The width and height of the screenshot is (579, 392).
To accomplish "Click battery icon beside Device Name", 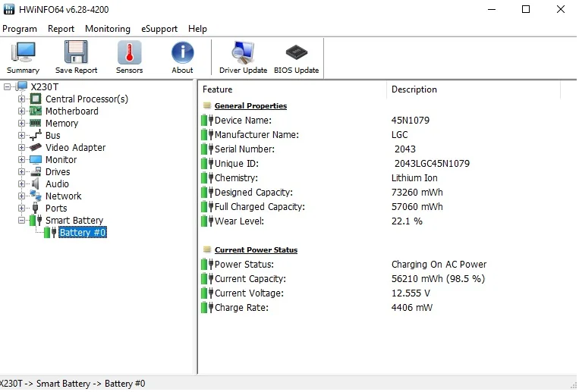I will [207, 121].
